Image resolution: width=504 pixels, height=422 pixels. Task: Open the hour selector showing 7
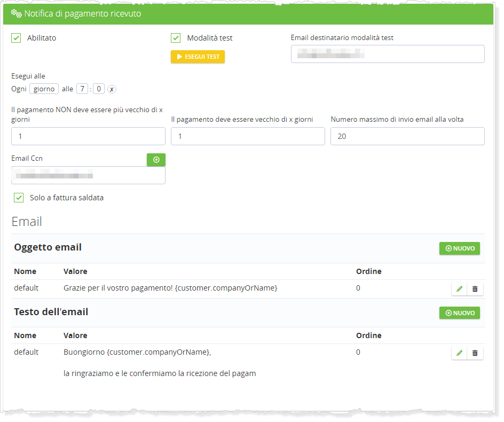tap(82, 89)
